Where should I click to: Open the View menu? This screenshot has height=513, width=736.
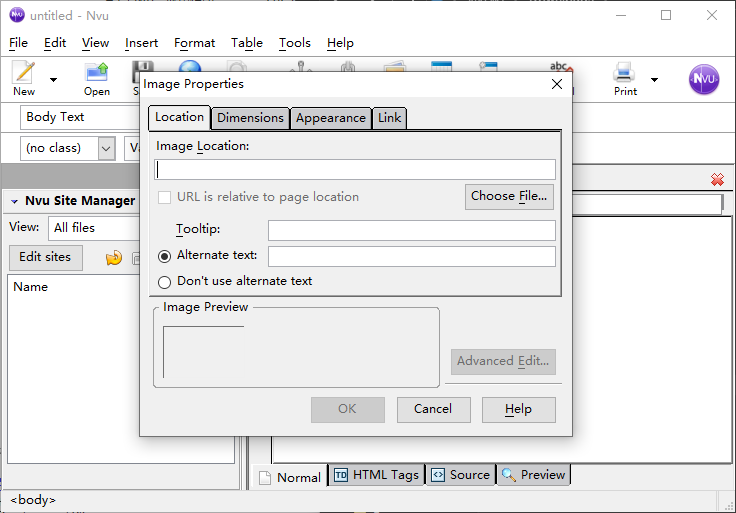click(x=95, y=43)
